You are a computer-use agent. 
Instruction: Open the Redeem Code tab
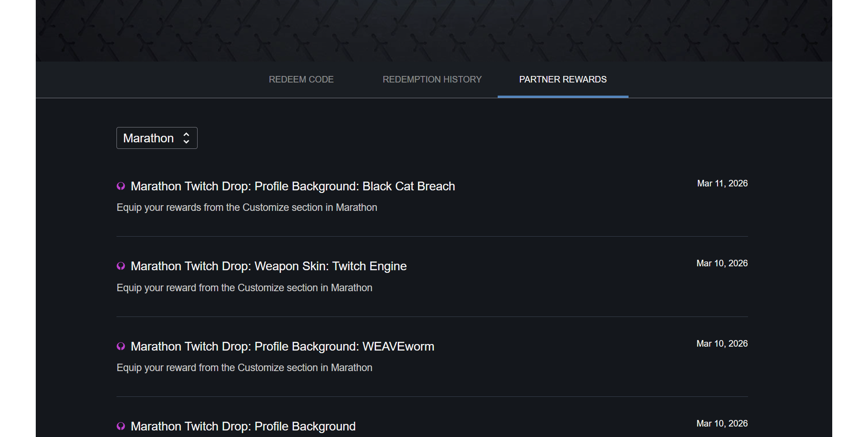pos(301,79)
